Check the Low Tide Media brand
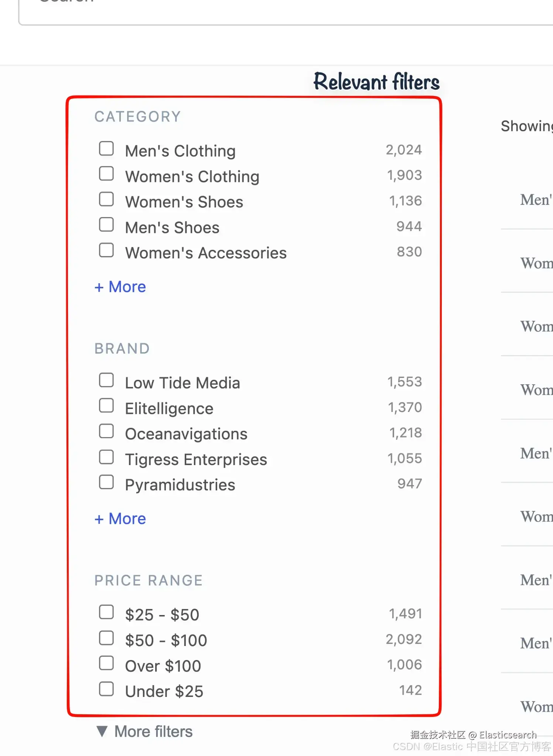This screenshot has width=553, height=756. point(106,380)
